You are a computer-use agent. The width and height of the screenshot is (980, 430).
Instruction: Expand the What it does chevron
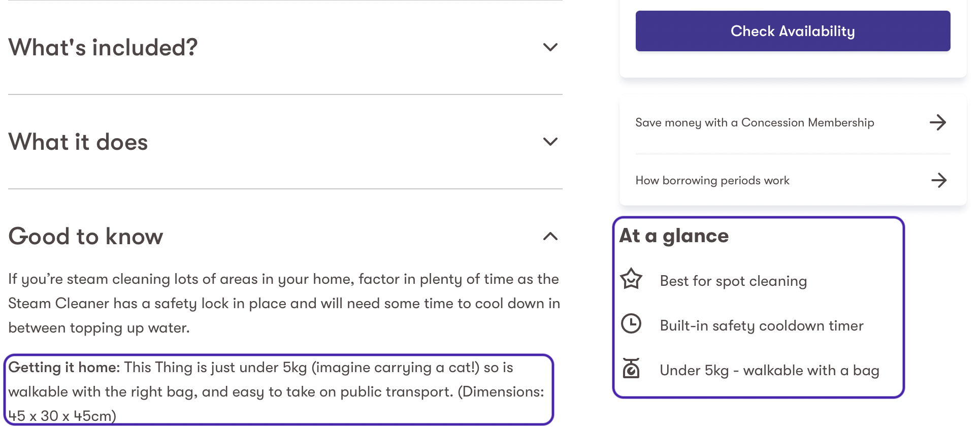pos(550,142)
